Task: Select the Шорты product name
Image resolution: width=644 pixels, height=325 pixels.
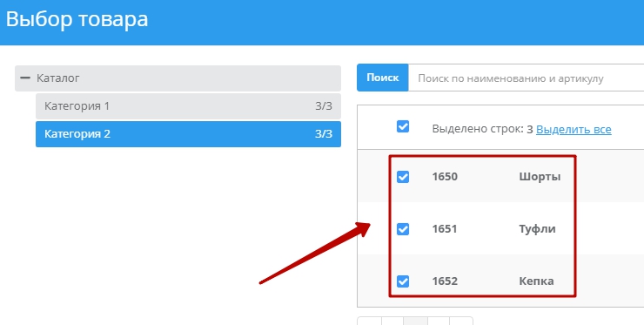Action: tap(540, 177)
